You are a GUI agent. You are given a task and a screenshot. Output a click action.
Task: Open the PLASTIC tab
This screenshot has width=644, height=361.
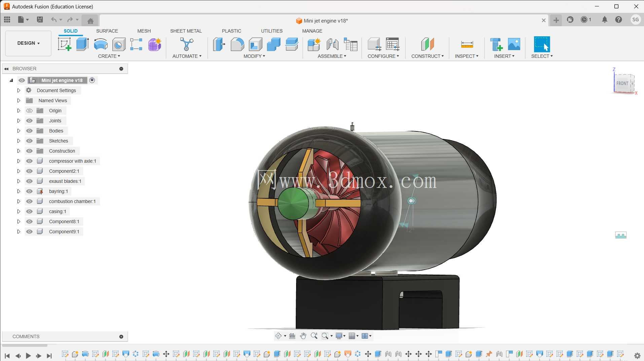231,31
